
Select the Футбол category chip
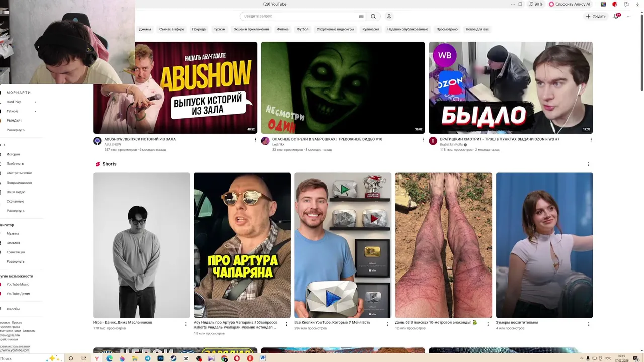point(302,29)
